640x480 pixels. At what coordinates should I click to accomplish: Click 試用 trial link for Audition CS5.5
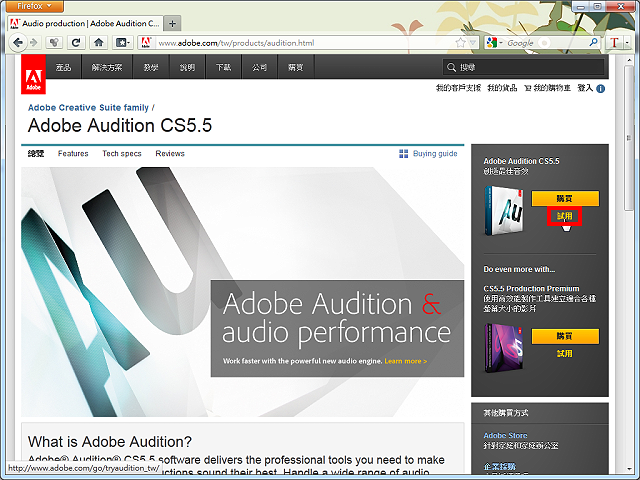tap(564, 216)
